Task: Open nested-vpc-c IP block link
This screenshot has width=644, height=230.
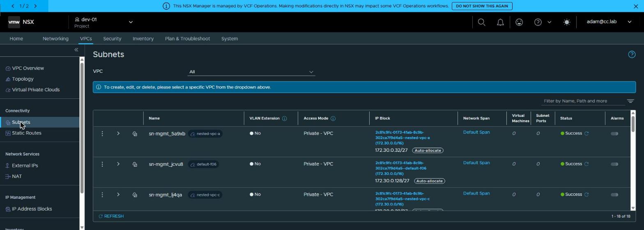Action: [x=402, y=199]
